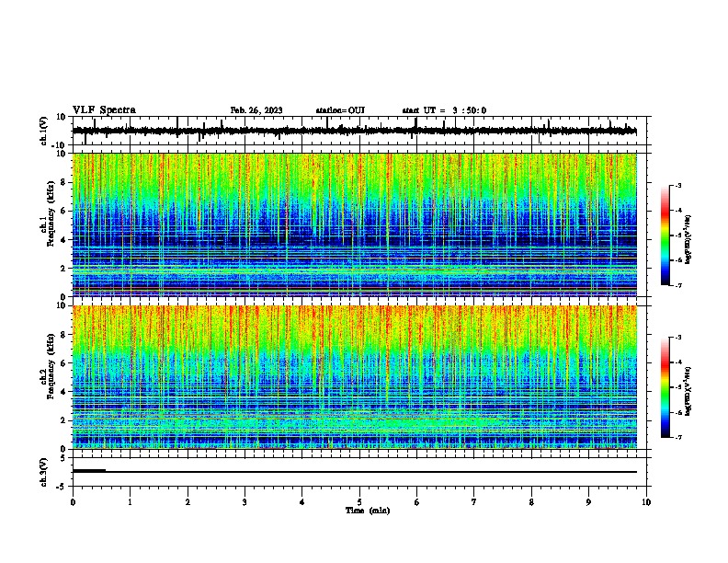This screenshot has height=563, width=728.
Task: Click the "-5" tick on ch.3(V) axis
Action: point(62,487)
